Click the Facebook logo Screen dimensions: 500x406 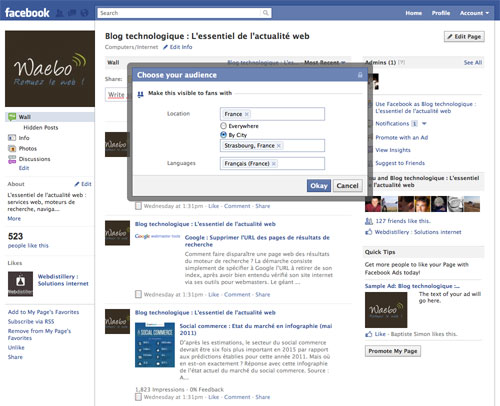27,13
